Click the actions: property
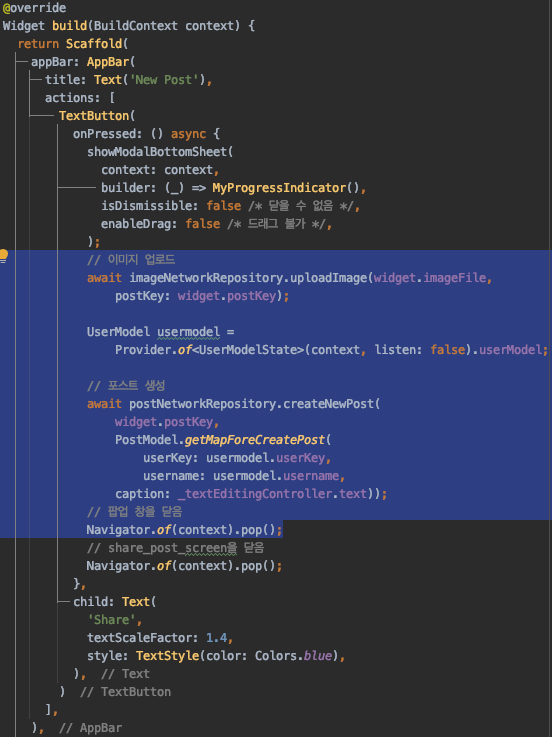Image resolution: width=552 pixels, height=737 pixels. (72, 98)
